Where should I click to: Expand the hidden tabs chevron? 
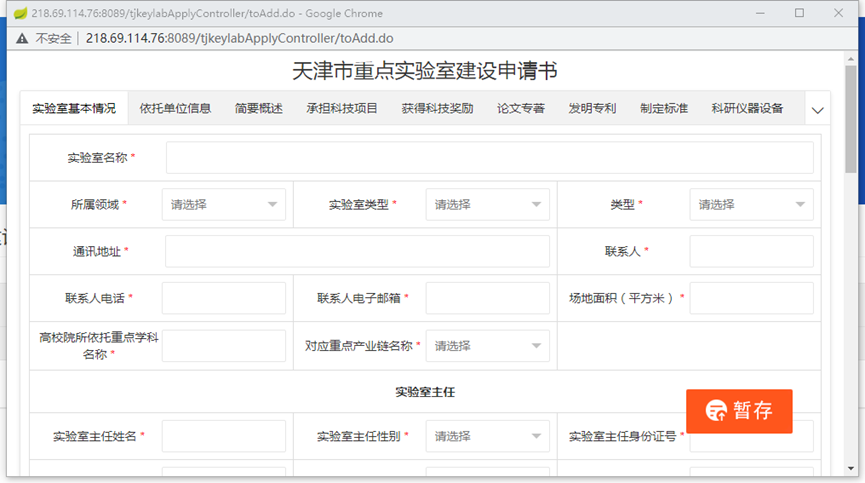click(817, 110)
